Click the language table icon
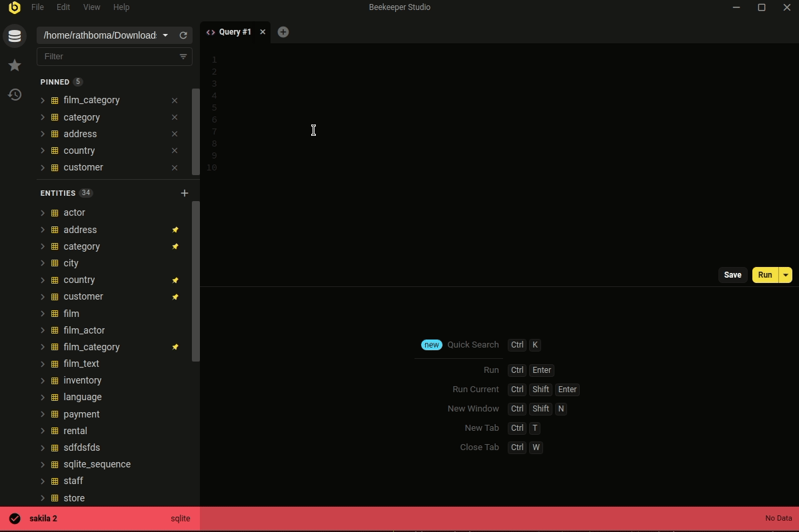799x532 pixels. coord(55,398)
